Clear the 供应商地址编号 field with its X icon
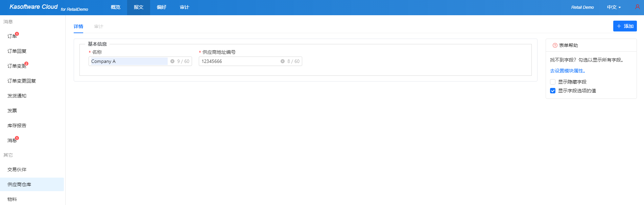 point(283,61)
